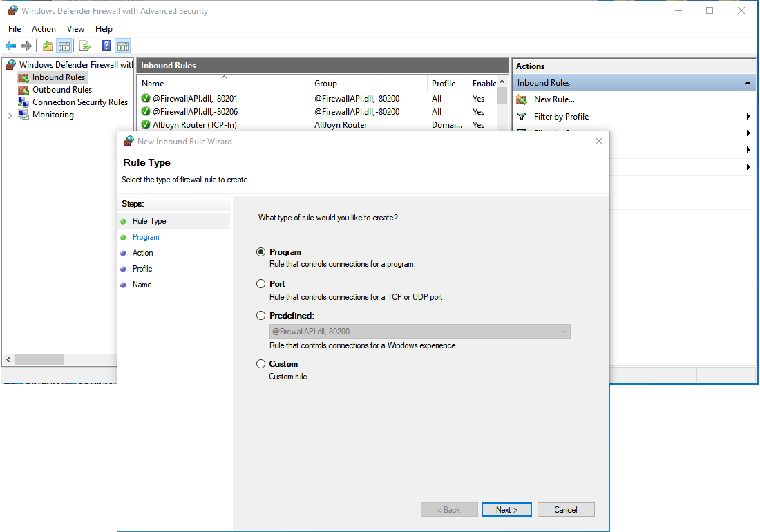Image resolution: width=760 pixels, height=532 pixels.
Task: Expand the Monitoring tree node
Action: point(10,115)
